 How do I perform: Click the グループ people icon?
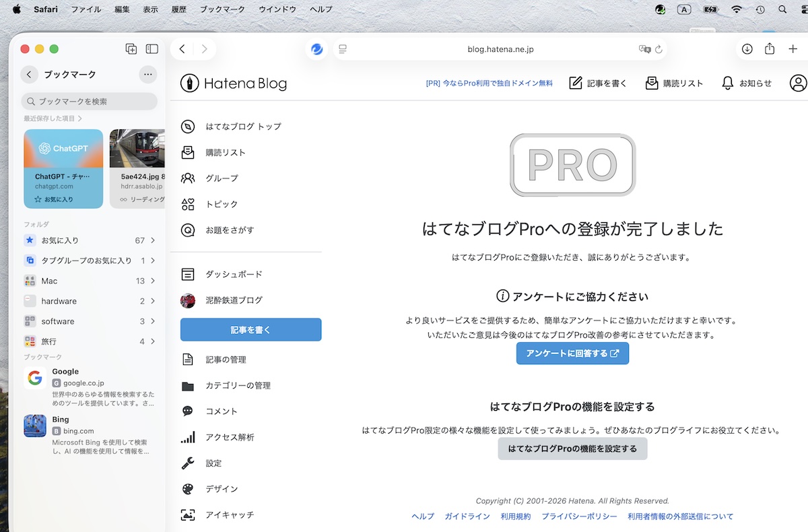point(188,178)
